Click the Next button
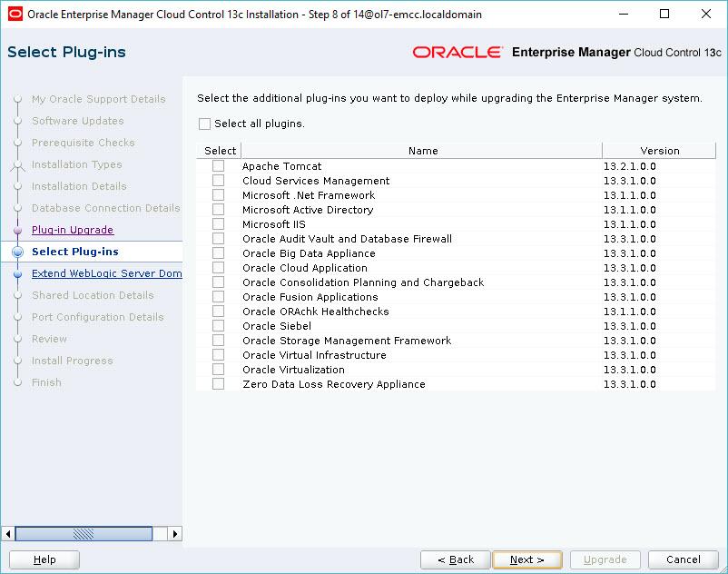The image size is (728, 574). pyautogui.click(x=527, y=559)
